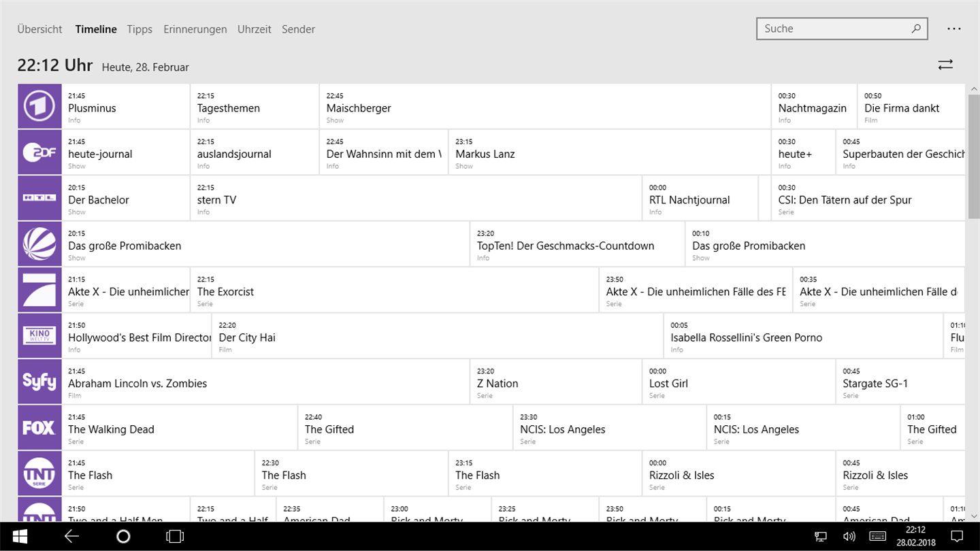Select the ProSieben channel logo
Viewport: 980px width, 551px height.
point(39,290)
